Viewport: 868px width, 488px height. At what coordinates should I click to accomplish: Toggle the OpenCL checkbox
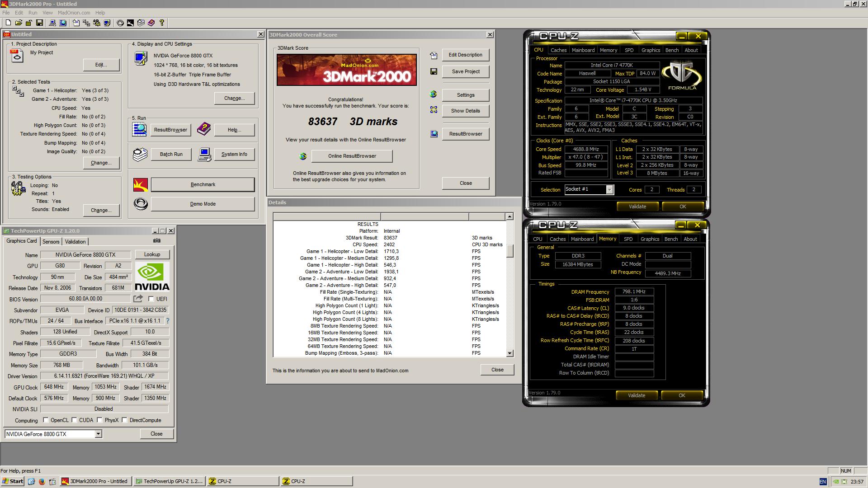pyautogui.click(x=46, y=420)
